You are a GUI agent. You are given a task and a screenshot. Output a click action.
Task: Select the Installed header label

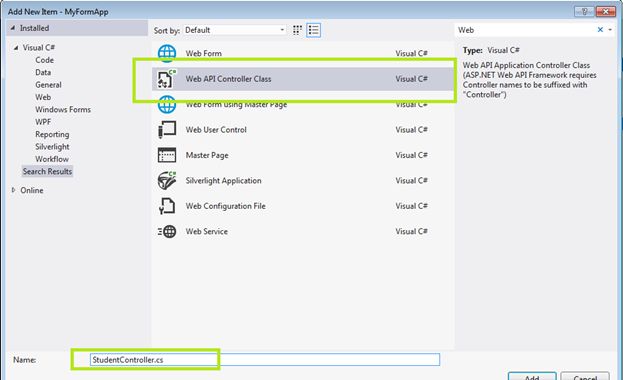35,28
